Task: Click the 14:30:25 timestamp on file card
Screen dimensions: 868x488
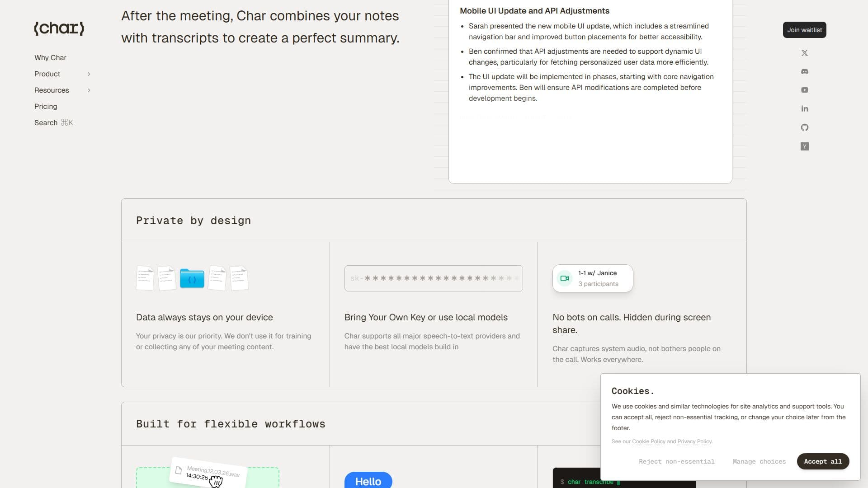Action: pos(197,476)
